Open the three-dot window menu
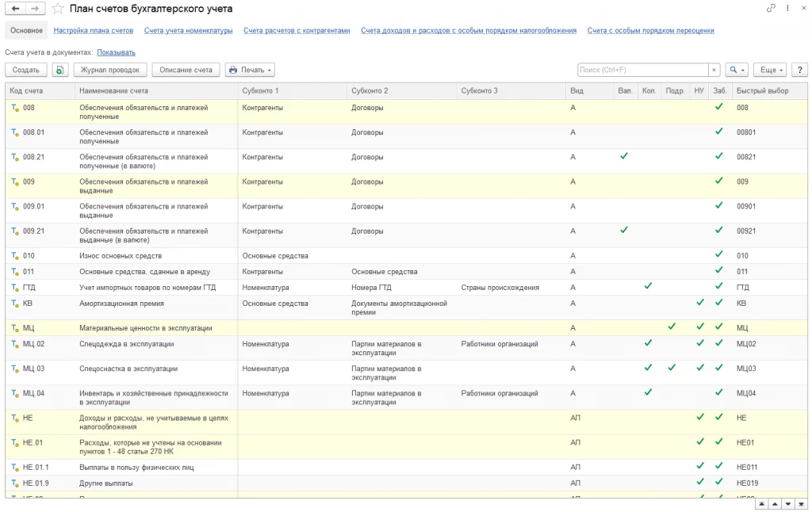 point(787,8)
